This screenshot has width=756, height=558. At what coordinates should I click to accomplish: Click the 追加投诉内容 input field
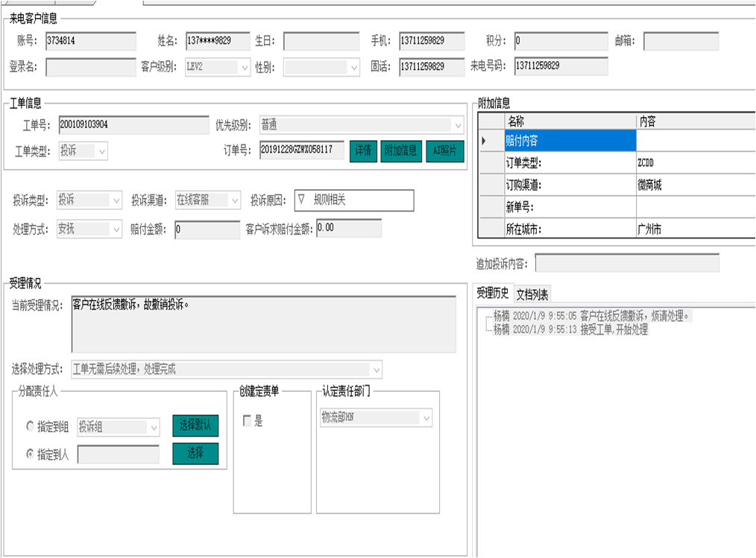[x=627, y=263]
